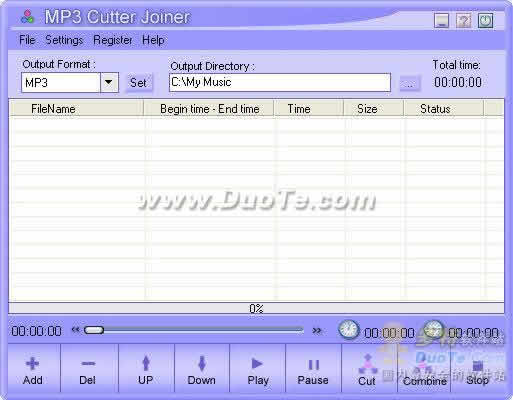Browse output directory with ellipsis button
Screen dimensions: 513x400
410,83
